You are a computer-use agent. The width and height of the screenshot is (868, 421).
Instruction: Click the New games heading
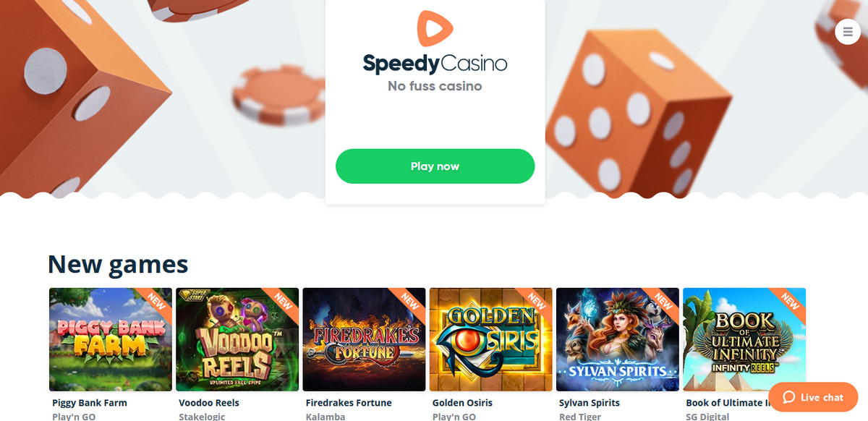(118, 264)
